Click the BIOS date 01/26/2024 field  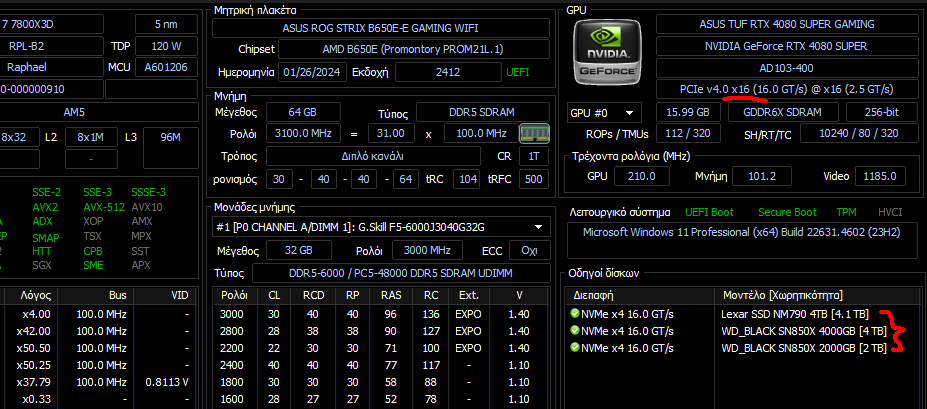click(313, 72)
